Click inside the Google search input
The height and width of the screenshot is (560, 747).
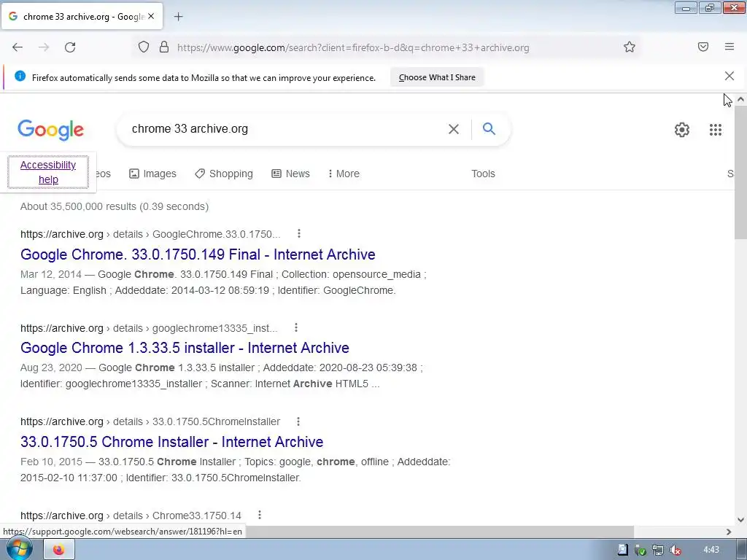click(x=286, y=129)
